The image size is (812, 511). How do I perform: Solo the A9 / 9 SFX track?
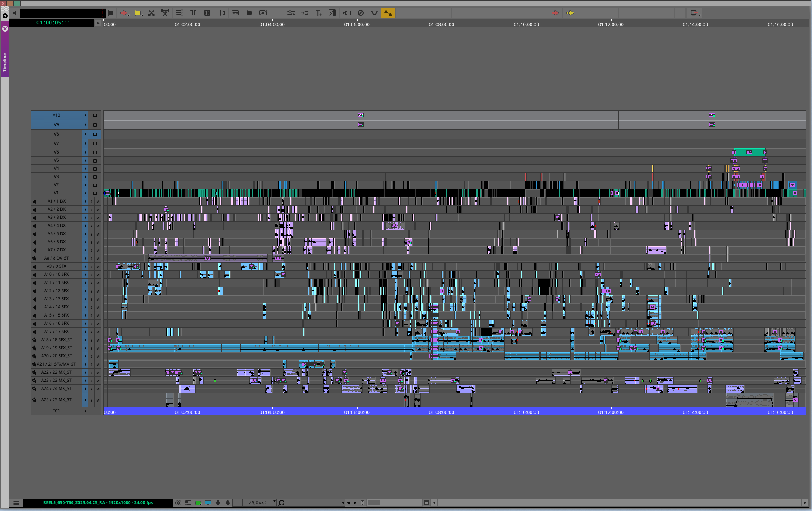pyautogui.click(x=91, y=266)
